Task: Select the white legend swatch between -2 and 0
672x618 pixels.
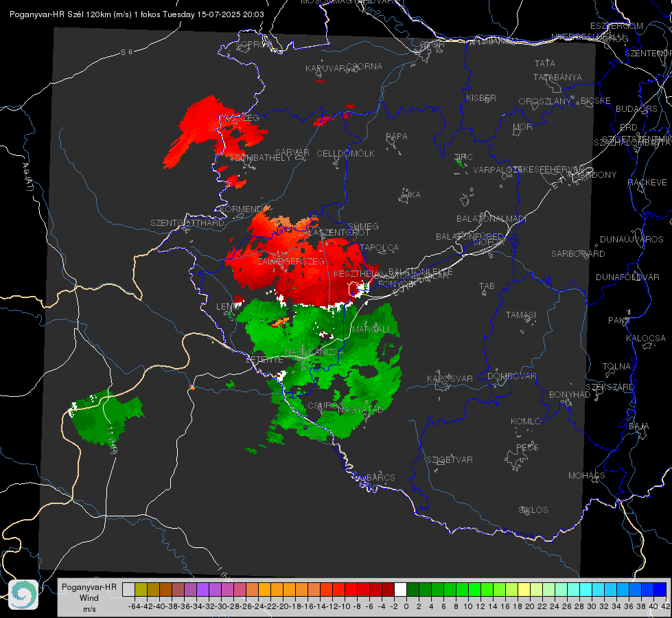Action: (x=400, y=589)
